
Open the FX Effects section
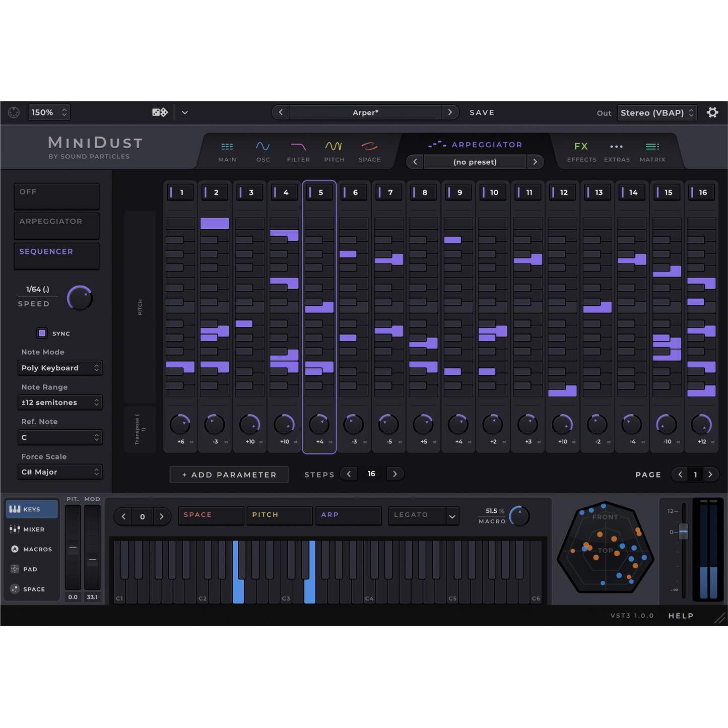581,151
